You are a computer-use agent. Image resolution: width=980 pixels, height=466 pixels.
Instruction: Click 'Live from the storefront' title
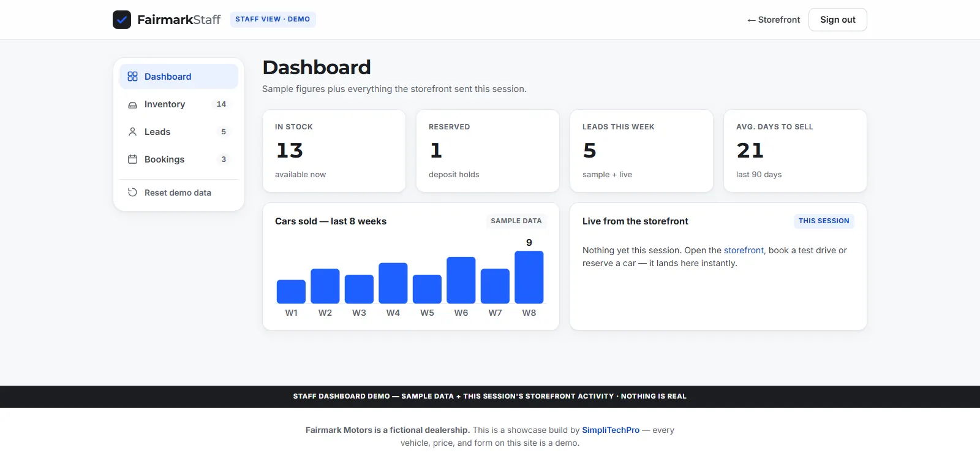pos(635,221)
